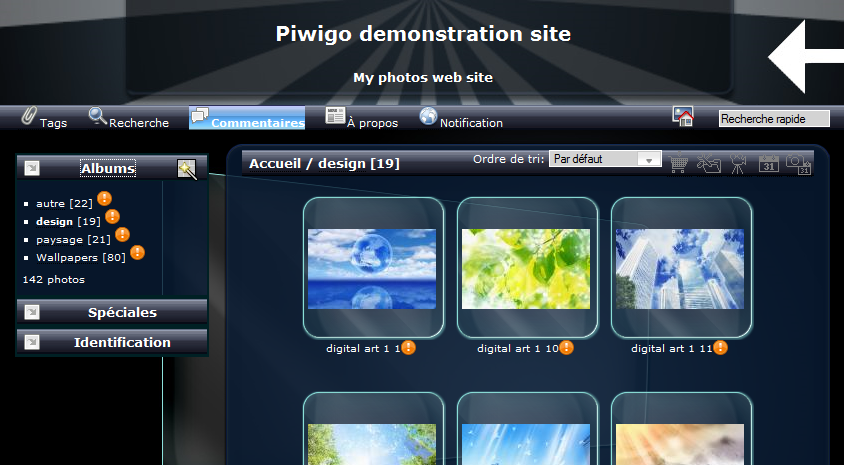Screen dimensions: 844x465
Task: Open the Wallpapers album link
Action: [67, 257]
